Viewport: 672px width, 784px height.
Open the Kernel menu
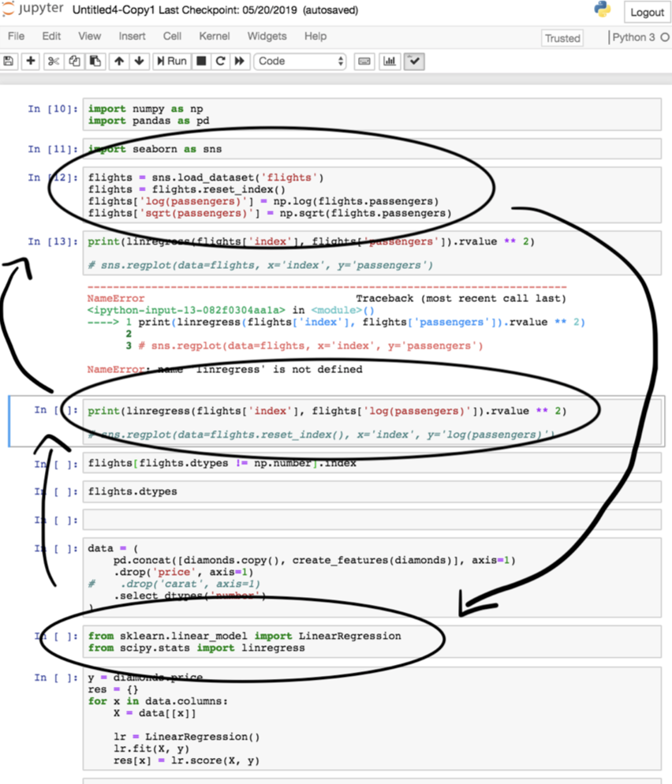click(215, 36)
